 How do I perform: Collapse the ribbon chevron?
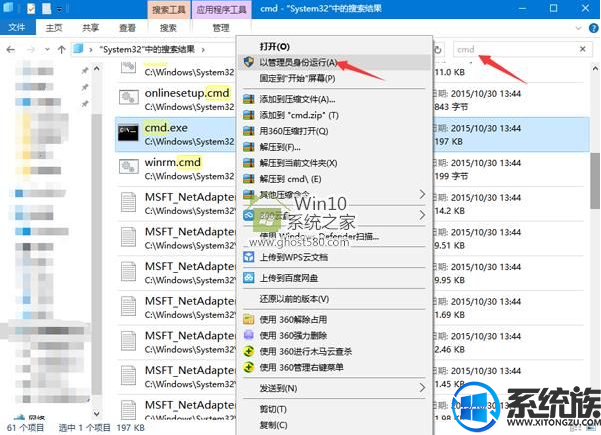[x=578, y=28]
